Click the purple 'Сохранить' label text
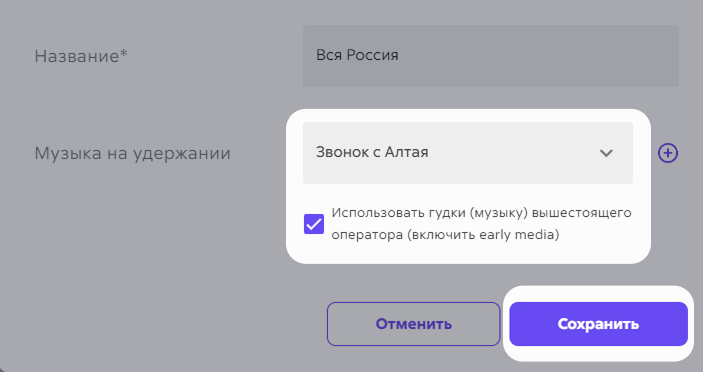703x372 pixels. pos(599,324)
